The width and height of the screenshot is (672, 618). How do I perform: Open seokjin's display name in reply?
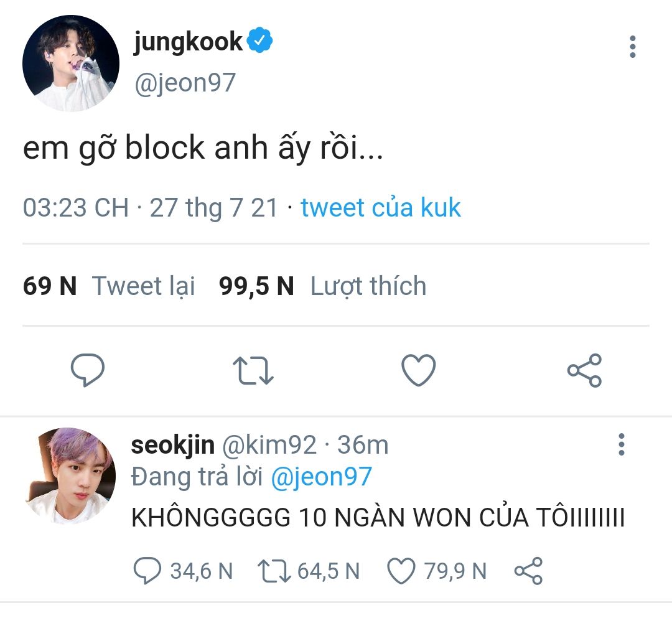pos(173,446)
